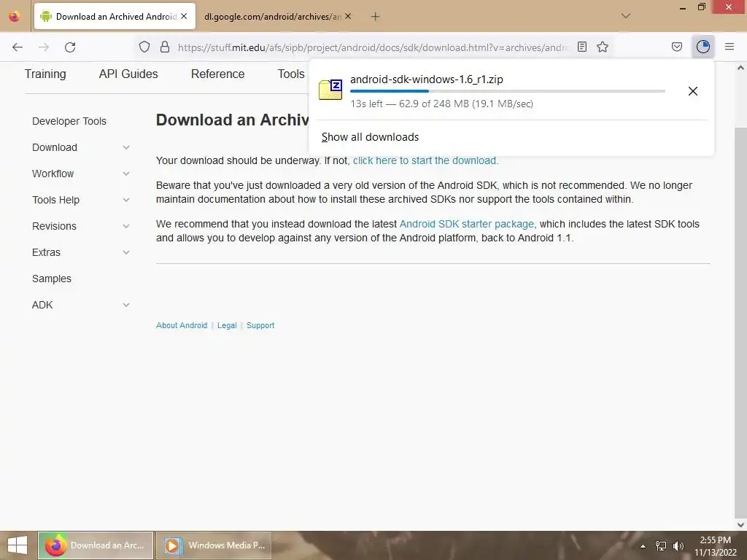Image resolution: width=747 pixels, height=560 pixels.
Task: Click the scrollbar down arrow
Action: (740, 525)
